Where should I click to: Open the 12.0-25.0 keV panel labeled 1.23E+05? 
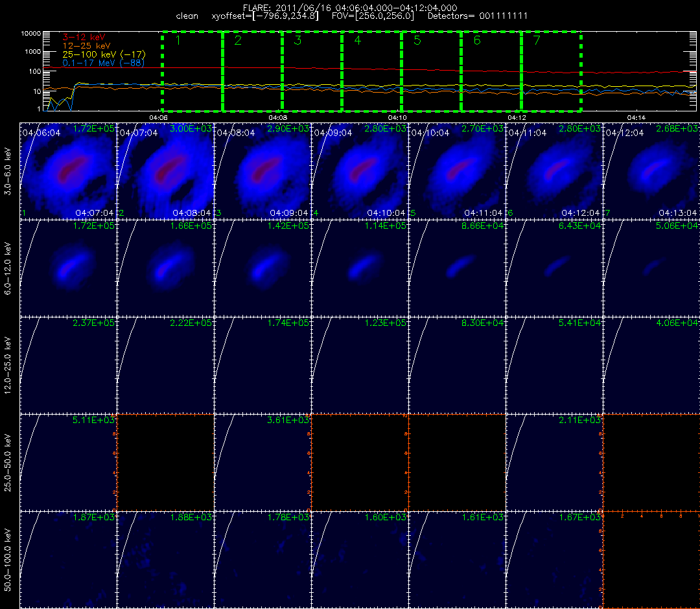[360, 365]
